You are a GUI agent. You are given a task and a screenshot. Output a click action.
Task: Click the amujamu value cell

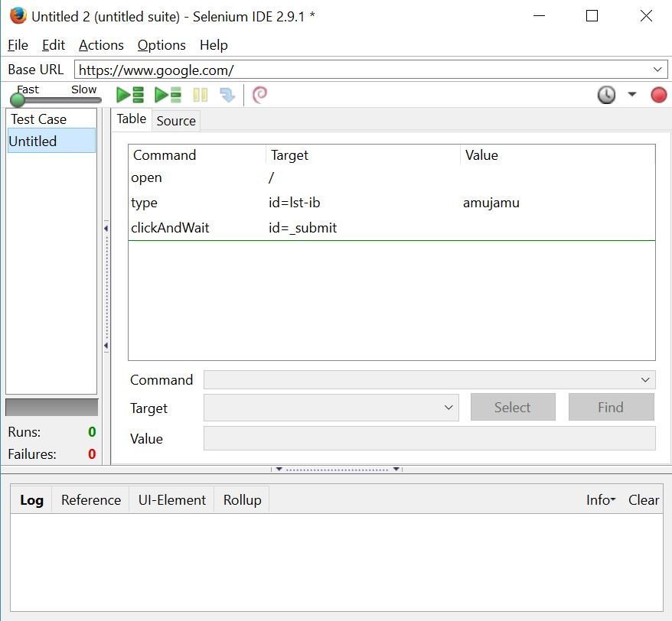click(x=491, y=203)
